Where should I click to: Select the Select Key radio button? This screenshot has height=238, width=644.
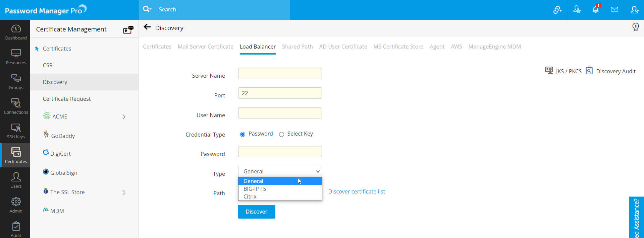click(281, 134)
